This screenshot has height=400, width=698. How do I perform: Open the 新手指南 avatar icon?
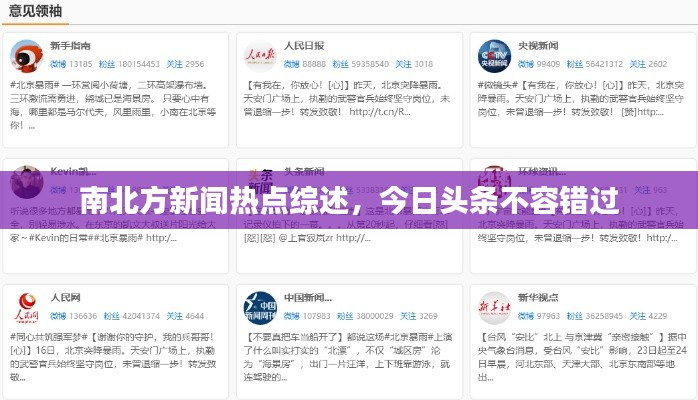coord(27,56)
